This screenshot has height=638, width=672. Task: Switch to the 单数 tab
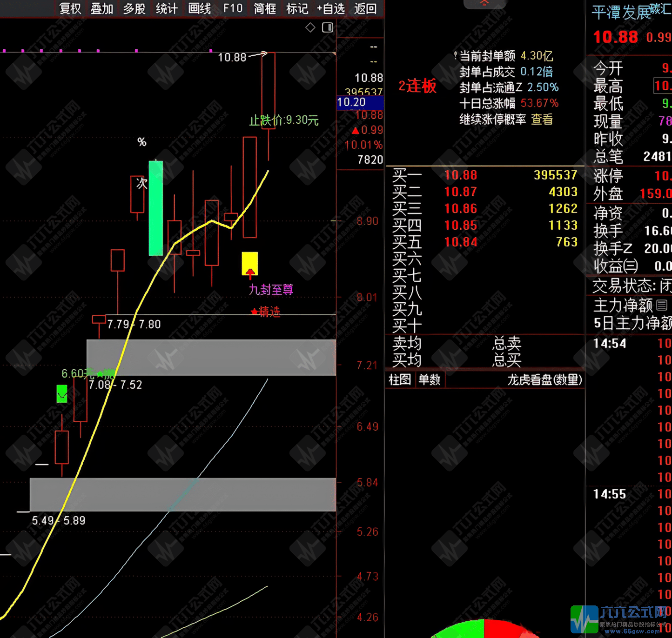[x=429, y=380]
